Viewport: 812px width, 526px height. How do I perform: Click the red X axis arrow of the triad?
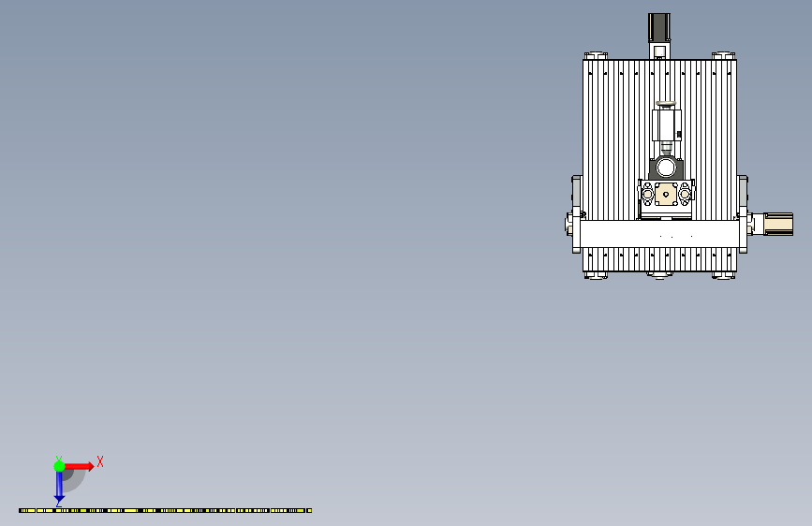tap(80, 466)
